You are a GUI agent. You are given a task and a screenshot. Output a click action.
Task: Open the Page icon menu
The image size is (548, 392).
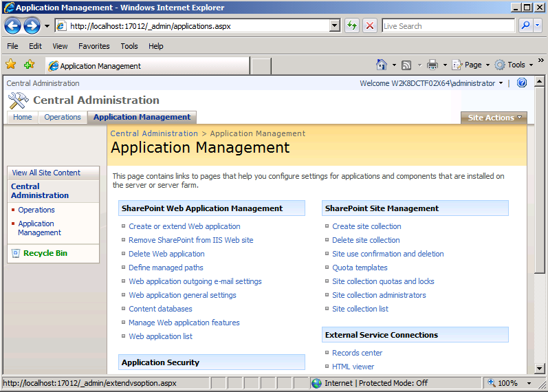[457, 65]
